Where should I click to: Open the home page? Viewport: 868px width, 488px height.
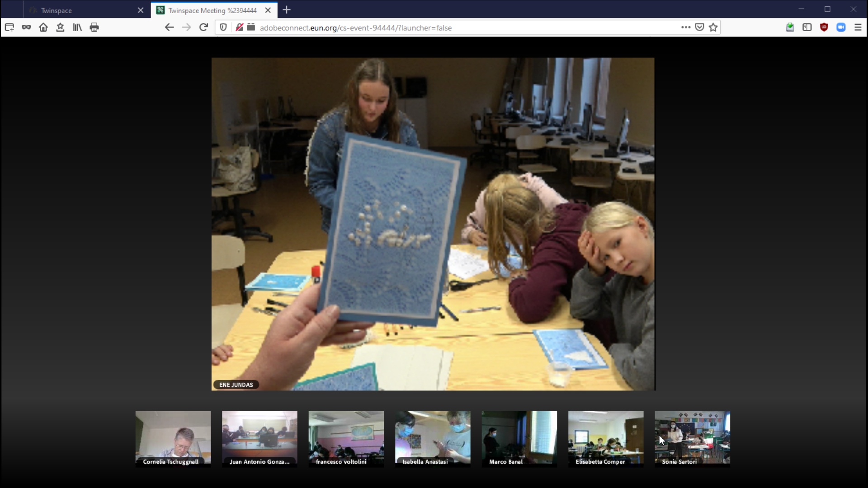click(x=43, y=28)
